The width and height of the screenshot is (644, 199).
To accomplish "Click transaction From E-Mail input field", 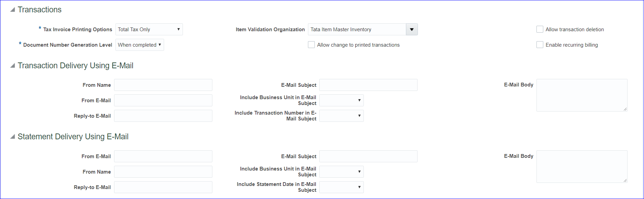I will click(163, 101).
